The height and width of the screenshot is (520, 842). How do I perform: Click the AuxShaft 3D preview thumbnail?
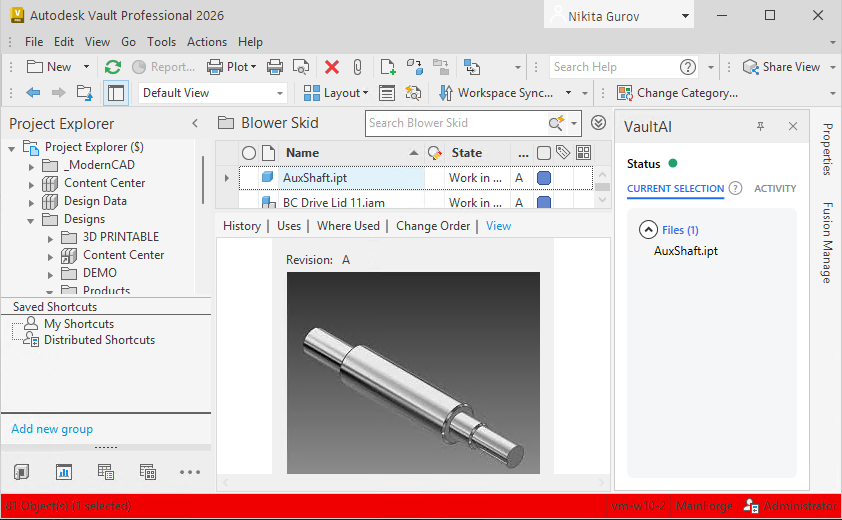pyautogui.click(x=413, y=373)
